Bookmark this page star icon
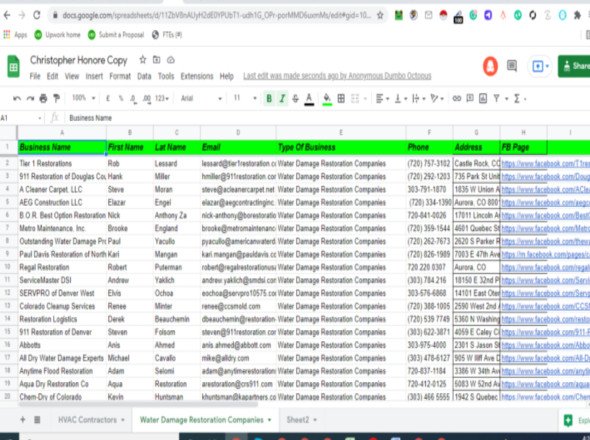The image size is (590, 440). [380, 15]
